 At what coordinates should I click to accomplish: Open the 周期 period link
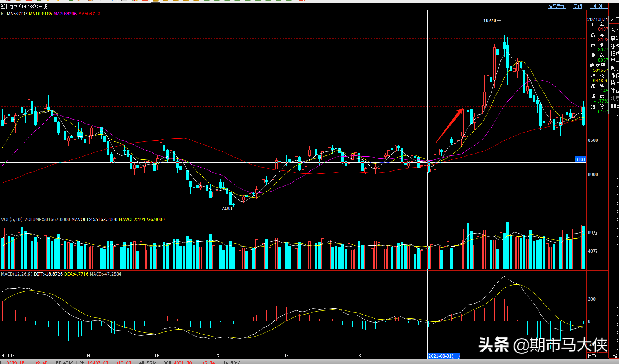click(x=578, y=7)
